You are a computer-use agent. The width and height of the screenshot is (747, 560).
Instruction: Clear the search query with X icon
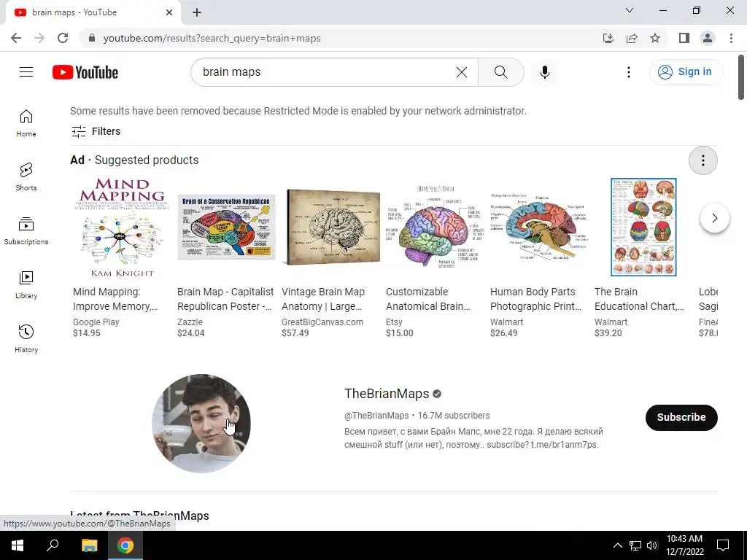click(461, 72)
